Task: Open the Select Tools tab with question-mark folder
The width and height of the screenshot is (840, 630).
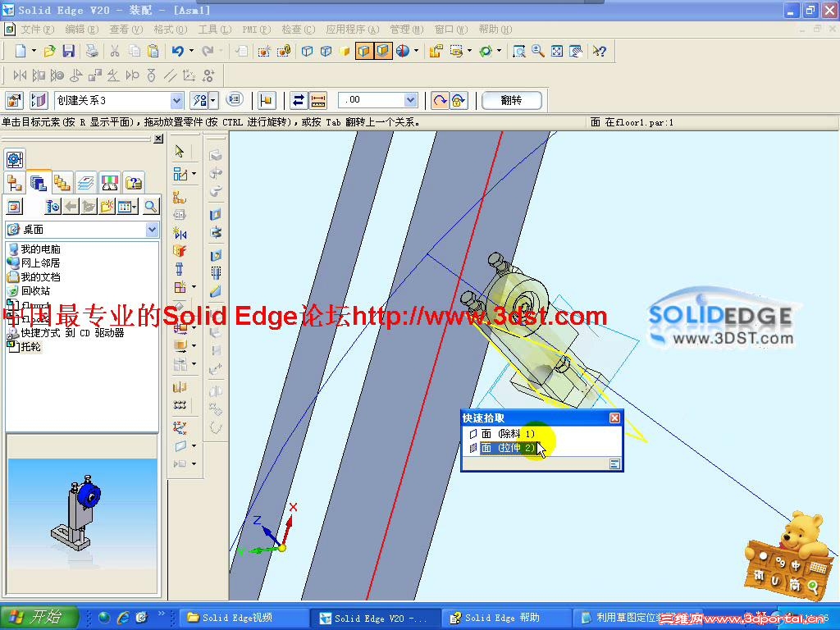Action: [134, 183]
